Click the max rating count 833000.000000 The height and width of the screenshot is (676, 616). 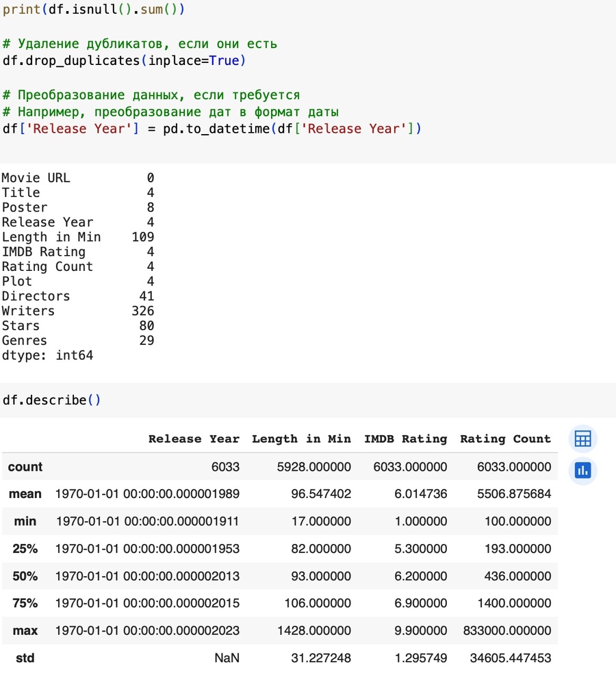coord(507,630)
